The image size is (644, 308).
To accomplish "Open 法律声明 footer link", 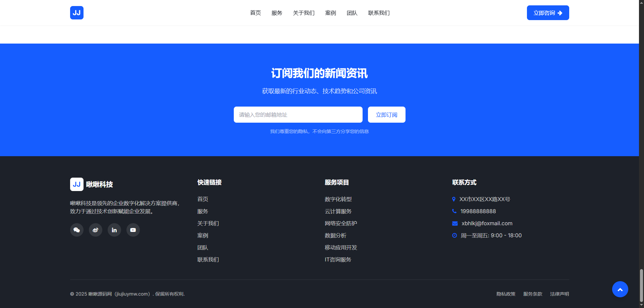I will pyautogui.click(x=560, y=294).
